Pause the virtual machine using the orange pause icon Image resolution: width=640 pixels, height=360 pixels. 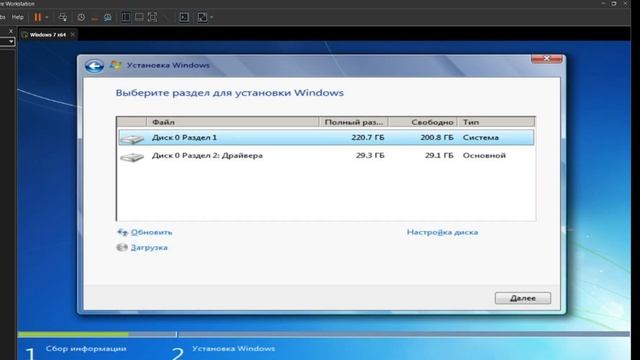[38, 17]
